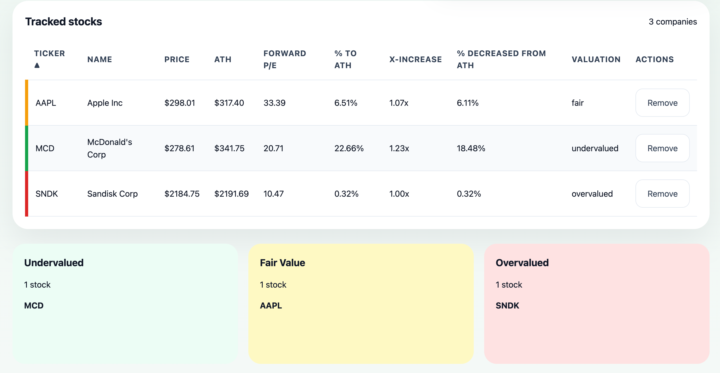Click the 1.00x increase value
The width and height of the screenshot is (720, 373).
[x=399, y=194]
